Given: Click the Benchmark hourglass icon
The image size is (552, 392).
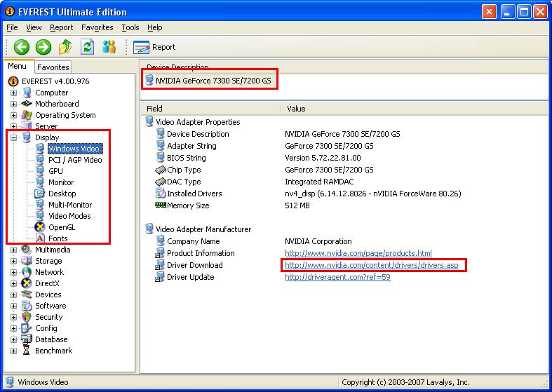Looking at the screenshot, I should 27,351.
